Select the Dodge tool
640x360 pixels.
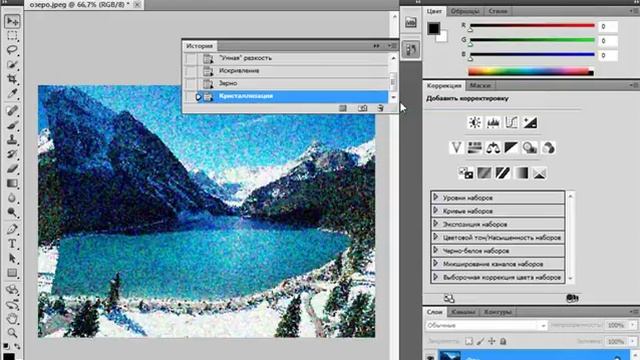[12, 212]
